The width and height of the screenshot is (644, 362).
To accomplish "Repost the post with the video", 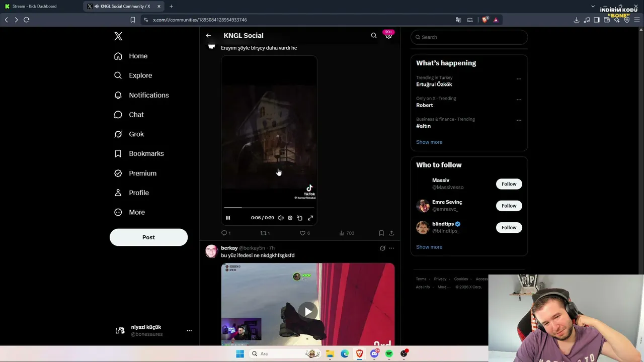I will [265, 233].
